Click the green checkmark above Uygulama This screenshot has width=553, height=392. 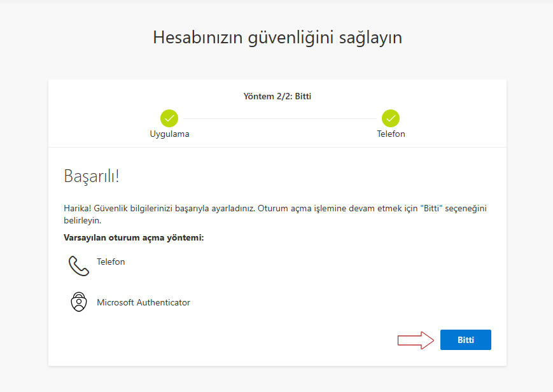pyautogui.click(x=169, y=118)
